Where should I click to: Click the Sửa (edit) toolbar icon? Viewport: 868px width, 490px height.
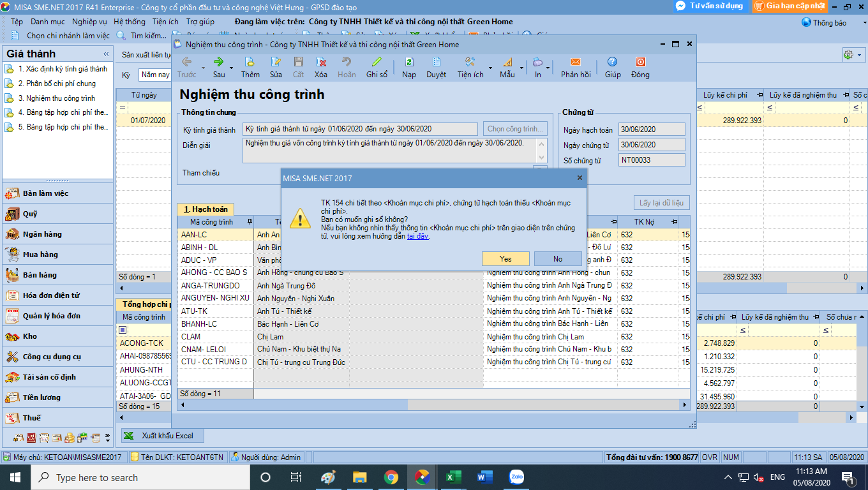point(276,62)
